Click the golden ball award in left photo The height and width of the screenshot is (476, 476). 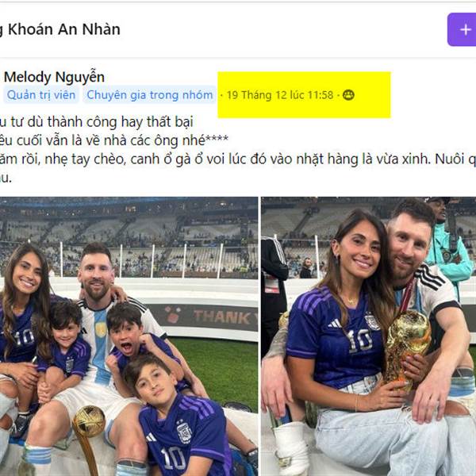tap(89, 422)
